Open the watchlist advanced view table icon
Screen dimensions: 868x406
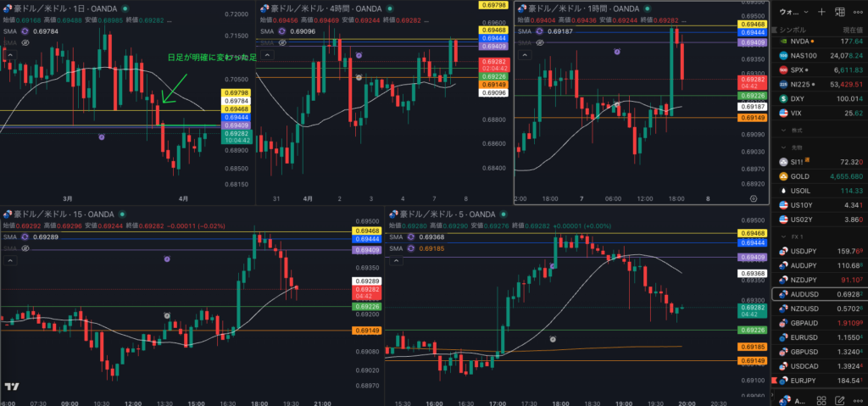(840, 12)
